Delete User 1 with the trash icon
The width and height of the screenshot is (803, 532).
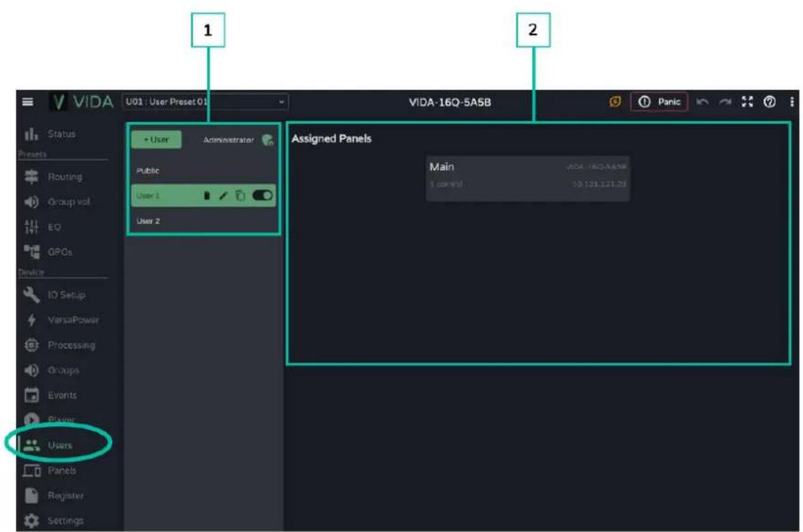coord(207,195)
